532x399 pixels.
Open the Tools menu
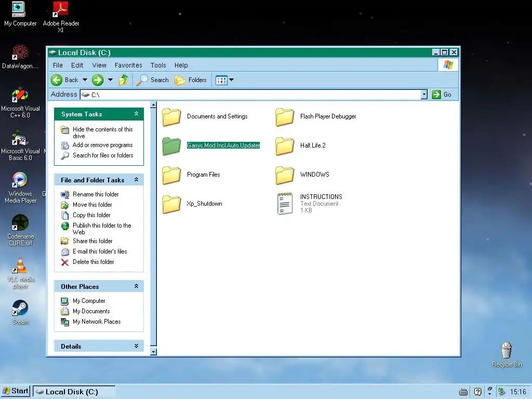tap(158, 65)
